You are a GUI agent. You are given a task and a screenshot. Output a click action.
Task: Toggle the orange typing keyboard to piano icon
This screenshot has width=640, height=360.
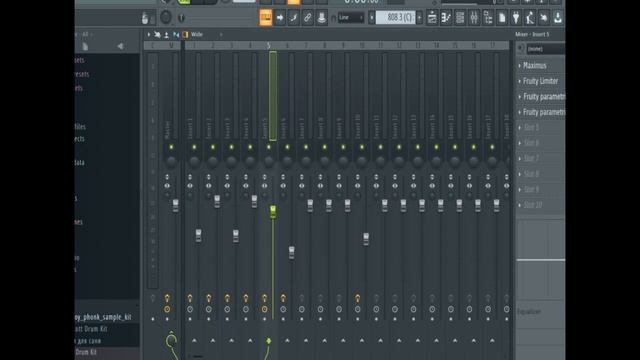(x=266, y=18)
